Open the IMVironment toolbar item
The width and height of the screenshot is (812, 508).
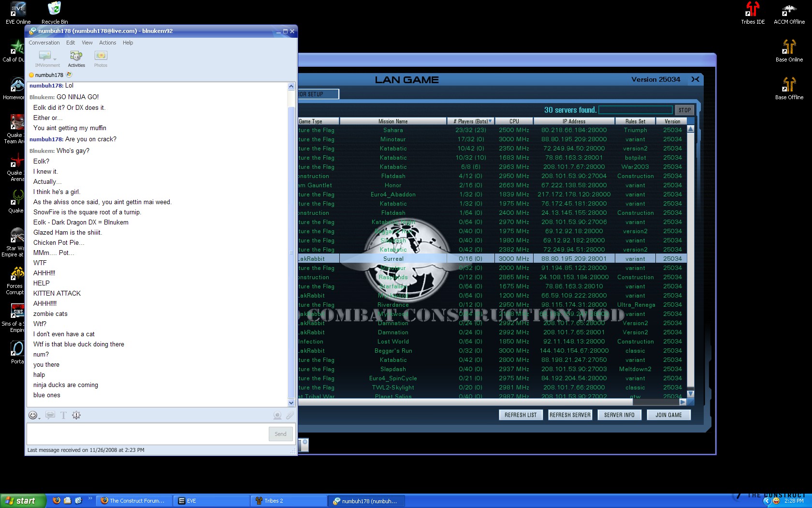47,59
